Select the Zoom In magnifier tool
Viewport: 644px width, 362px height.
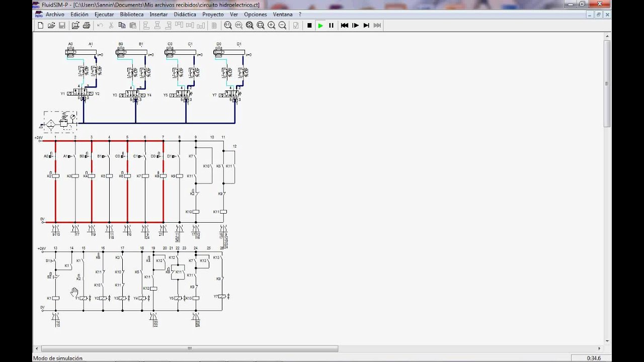(x=272, y=25)
